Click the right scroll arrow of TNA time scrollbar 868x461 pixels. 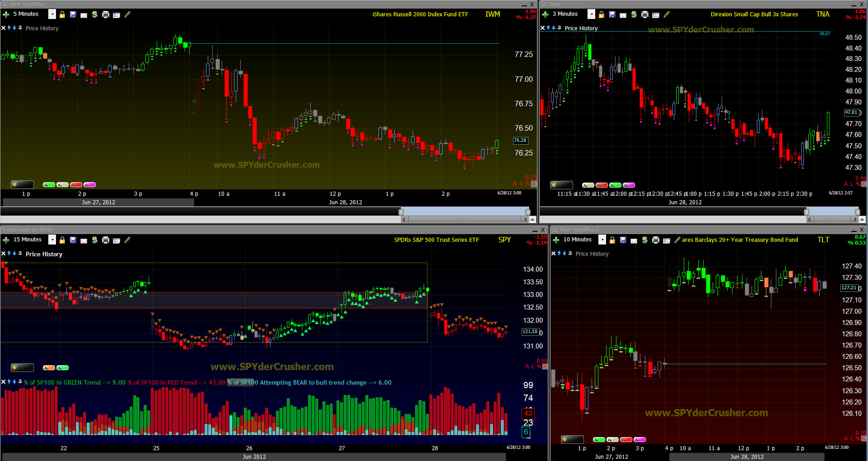tap(854, 219)
